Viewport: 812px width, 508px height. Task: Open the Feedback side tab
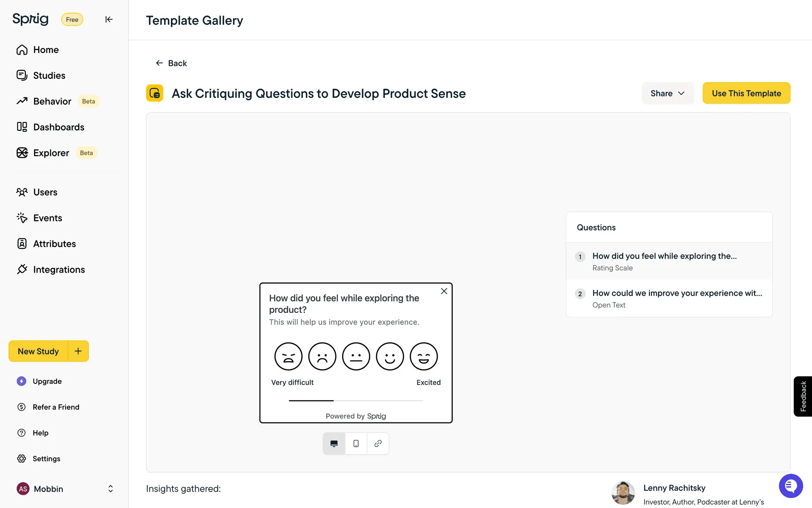click(x=803, y=396)
